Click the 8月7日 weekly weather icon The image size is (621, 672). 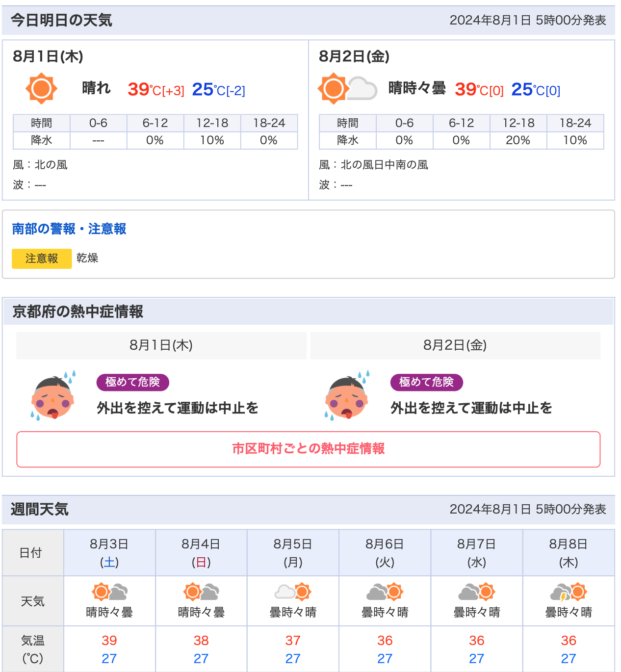click(x=477, y=592)
